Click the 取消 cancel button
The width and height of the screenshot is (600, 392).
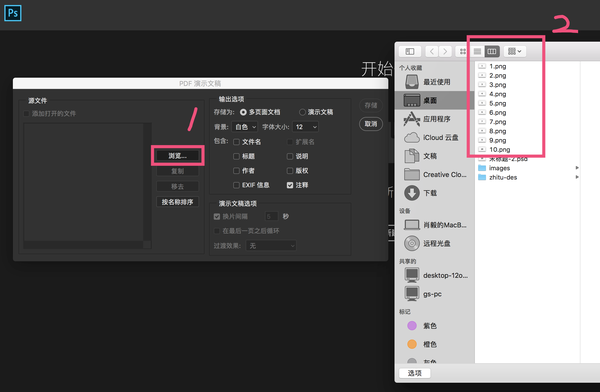tap(371, 124)
